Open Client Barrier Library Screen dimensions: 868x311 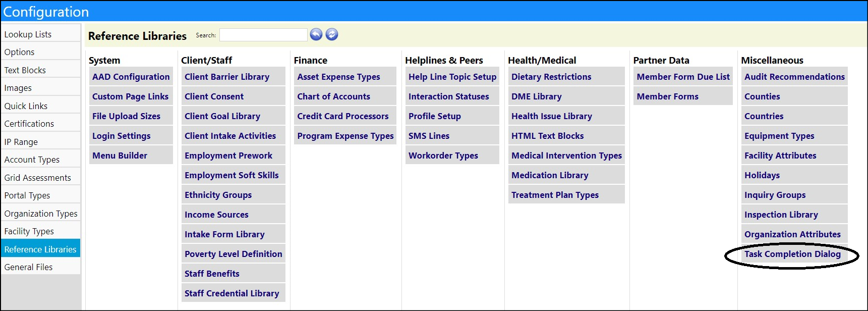pos(234,77)
